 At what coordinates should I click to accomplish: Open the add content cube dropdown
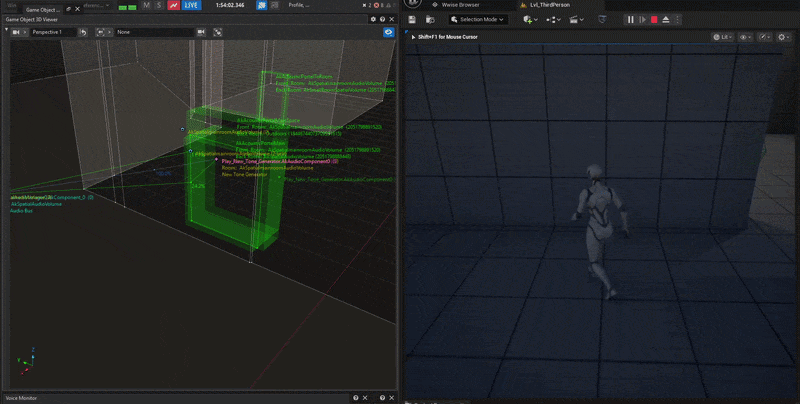(x=530, y=19)
